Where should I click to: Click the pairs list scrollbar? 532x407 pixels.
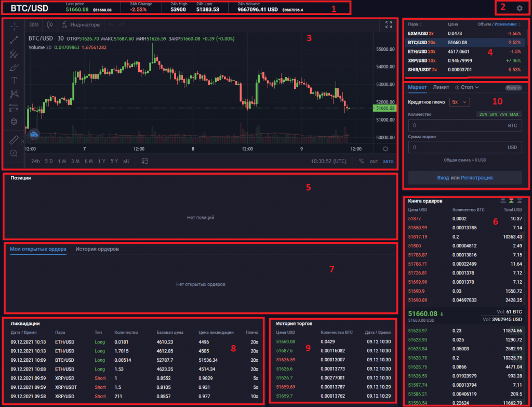tap(527, 37)
